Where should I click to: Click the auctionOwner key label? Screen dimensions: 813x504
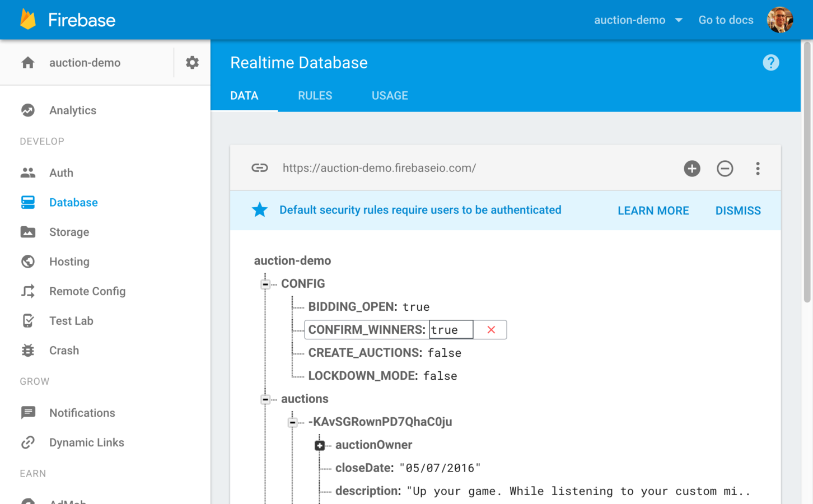(x=373, y=445)
